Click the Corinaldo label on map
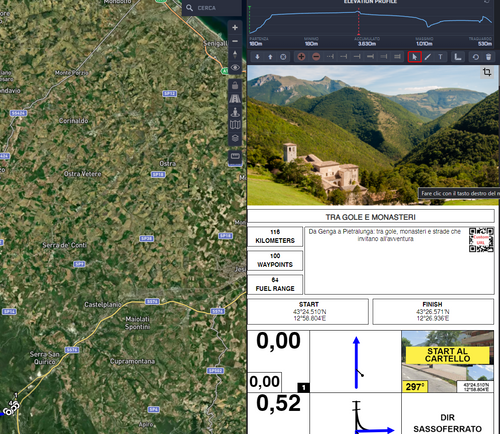This screenshot has width=500, height=434. [x=74, y=121]
